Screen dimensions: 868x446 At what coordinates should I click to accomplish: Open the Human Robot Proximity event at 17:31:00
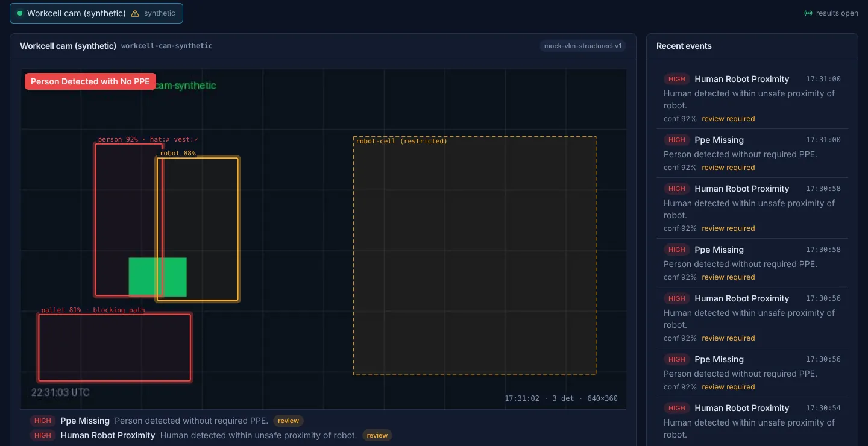(752, 98)
